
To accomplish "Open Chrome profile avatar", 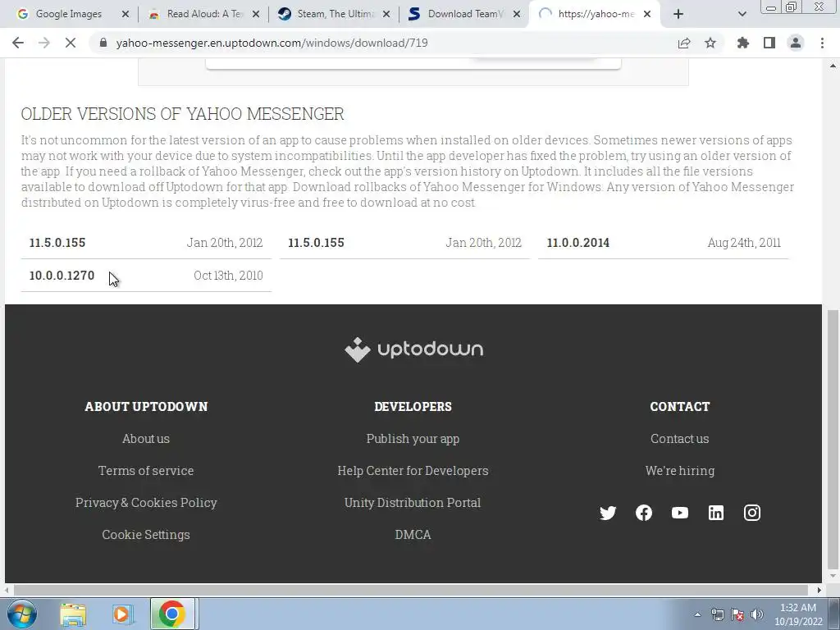I will 796,43.
